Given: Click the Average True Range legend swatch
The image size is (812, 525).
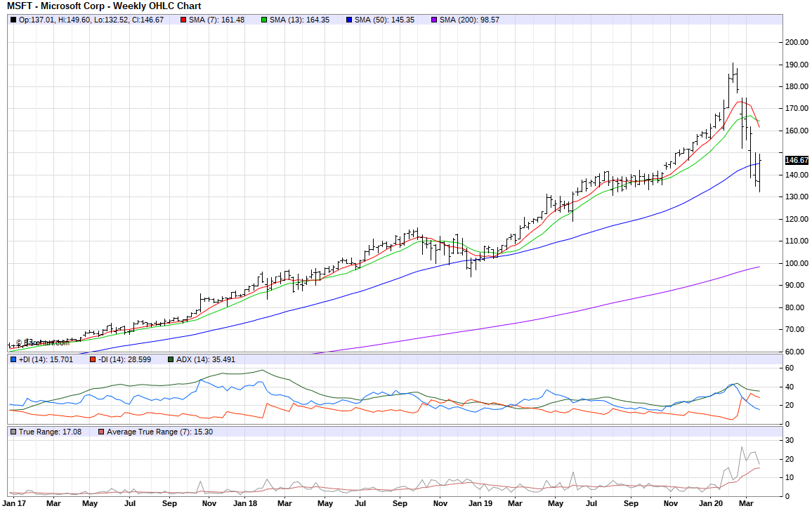Looking at the screenshot, I should click(x=101, y=432).
